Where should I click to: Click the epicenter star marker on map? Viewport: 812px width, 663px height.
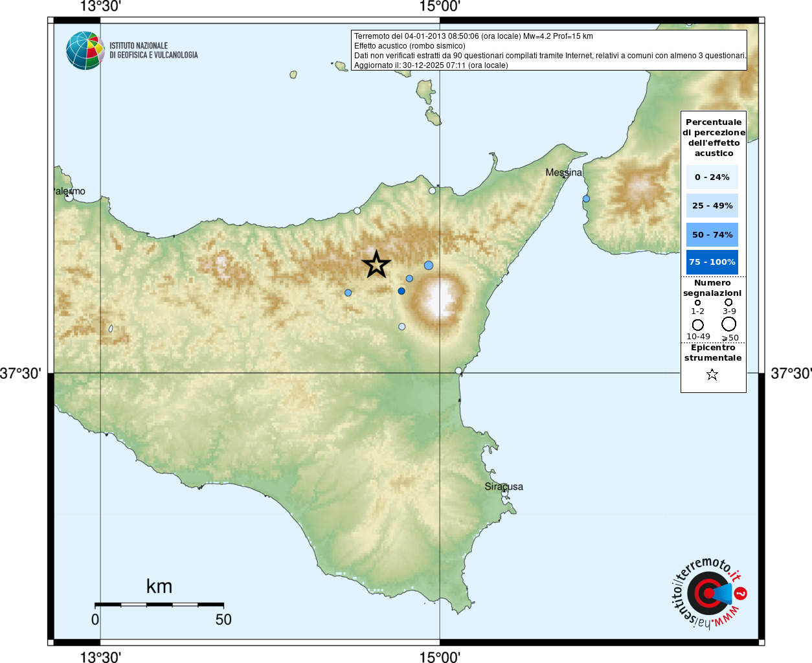pos(376,265)
